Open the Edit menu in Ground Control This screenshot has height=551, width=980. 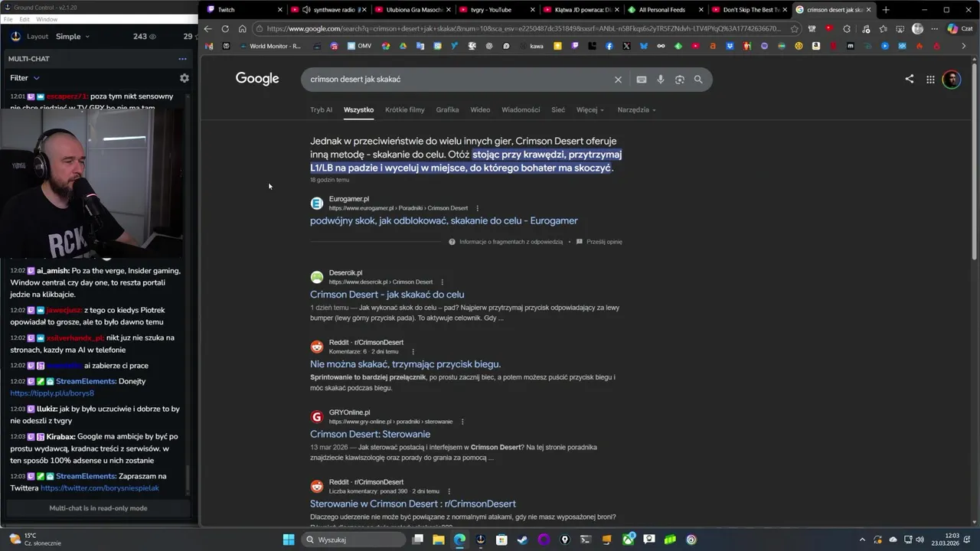pos(24,19)
